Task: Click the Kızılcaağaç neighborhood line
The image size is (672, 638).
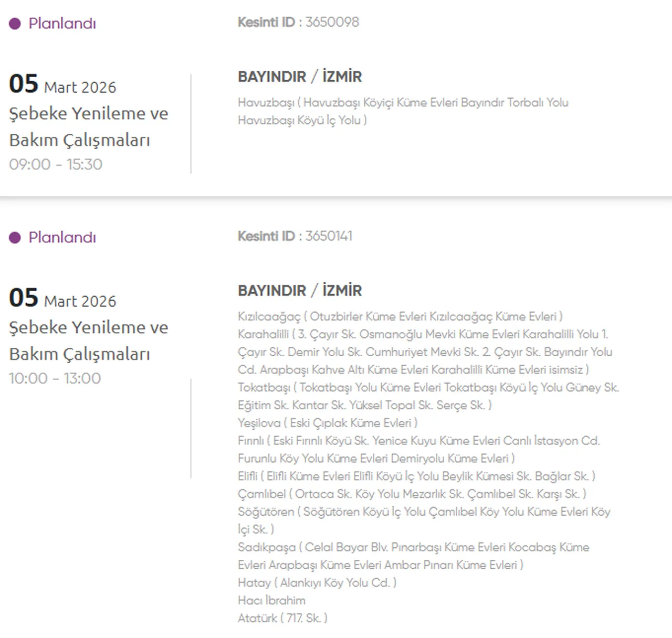Action: coord(400,316)
